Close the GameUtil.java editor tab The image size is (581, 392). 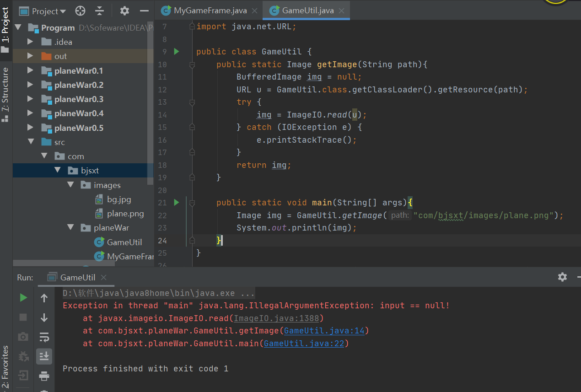click(341, 11)
